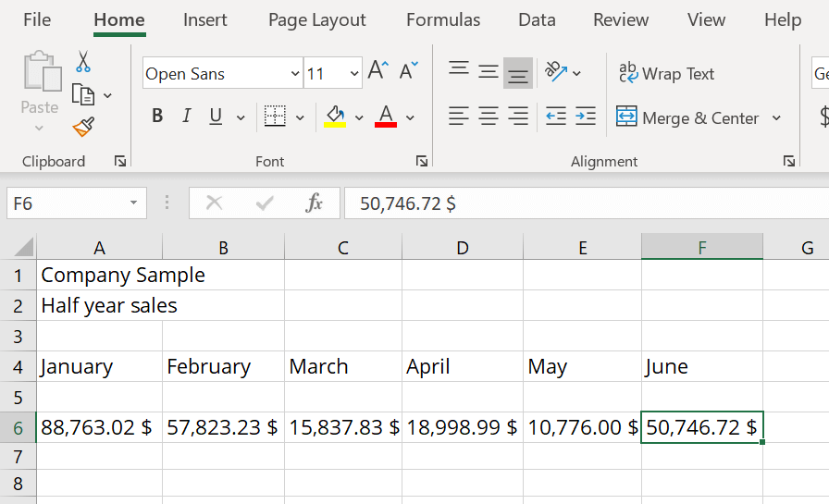Increase font size with the large A
This screenshot has height=504, width=829.
378,70
